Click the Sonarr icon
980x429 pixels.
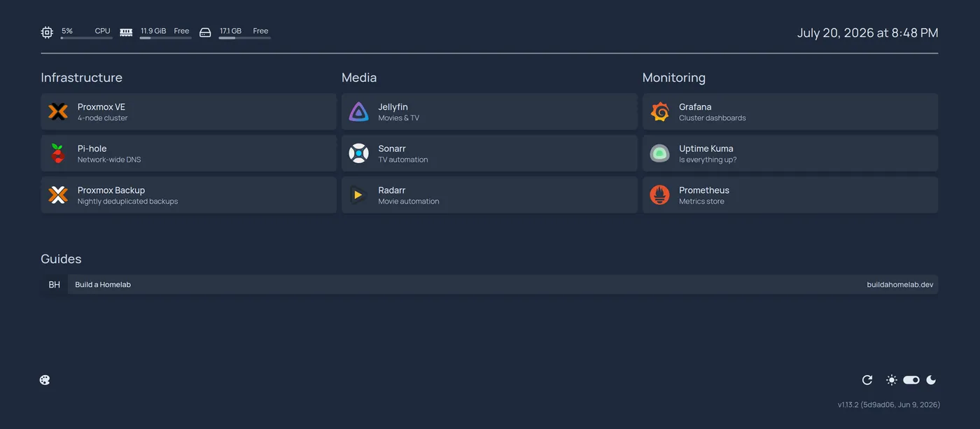click(x=358, y=153)
